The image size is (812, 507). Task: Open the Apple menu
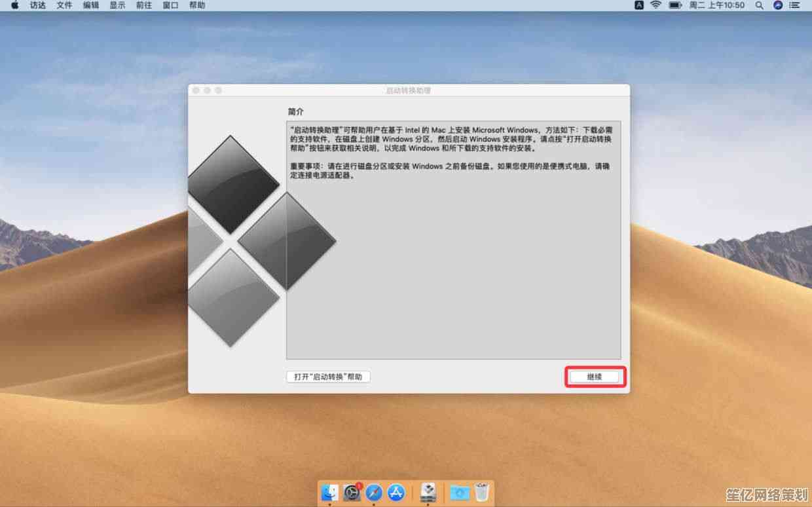(14, 5)
